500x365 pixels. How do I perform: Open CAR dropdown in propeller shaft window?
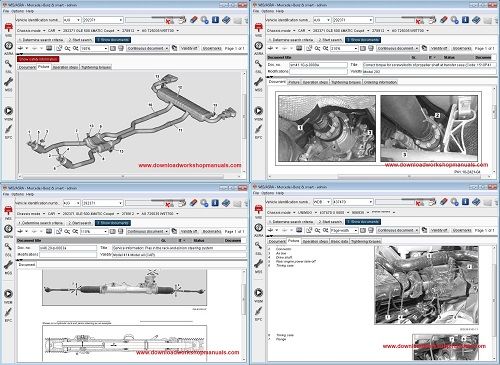point(309,30)
